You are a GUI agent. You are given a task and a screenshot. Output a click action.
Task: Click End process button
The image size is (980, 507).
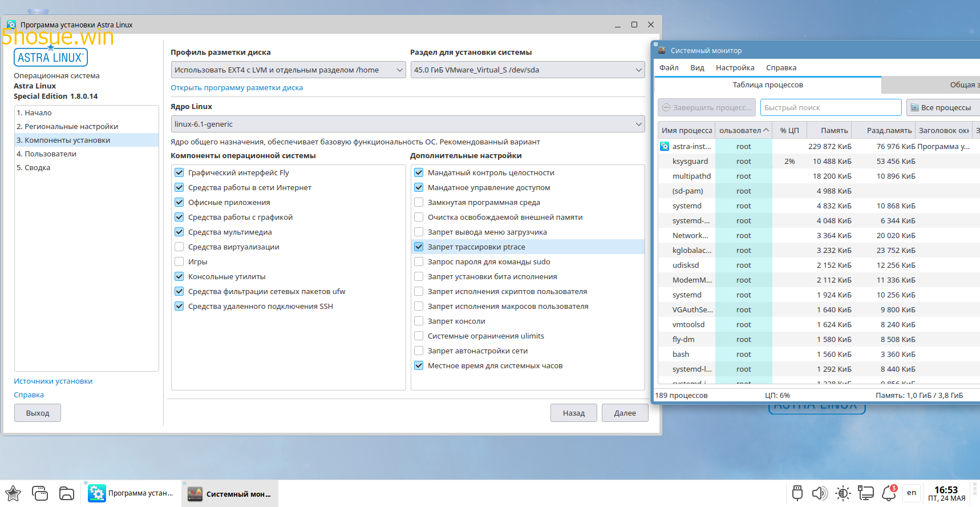pos(707,107)
